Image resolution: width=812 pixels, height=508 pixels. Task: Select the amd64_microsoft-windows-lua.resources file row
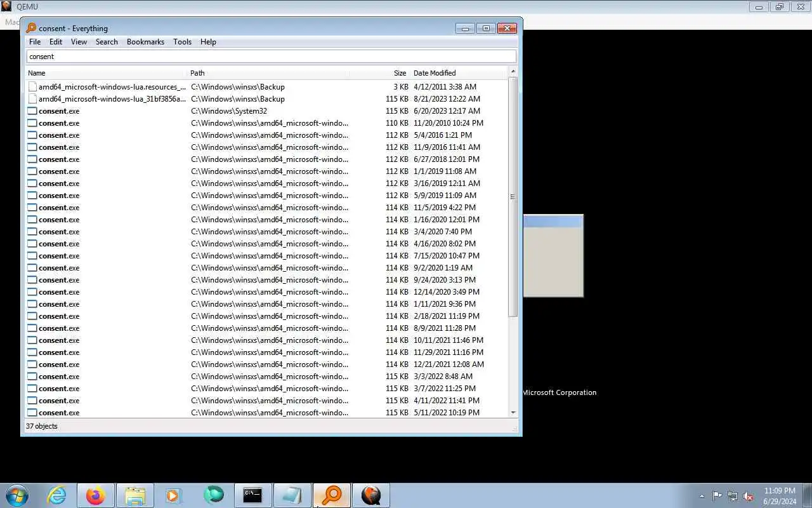[x=266, y=86]
